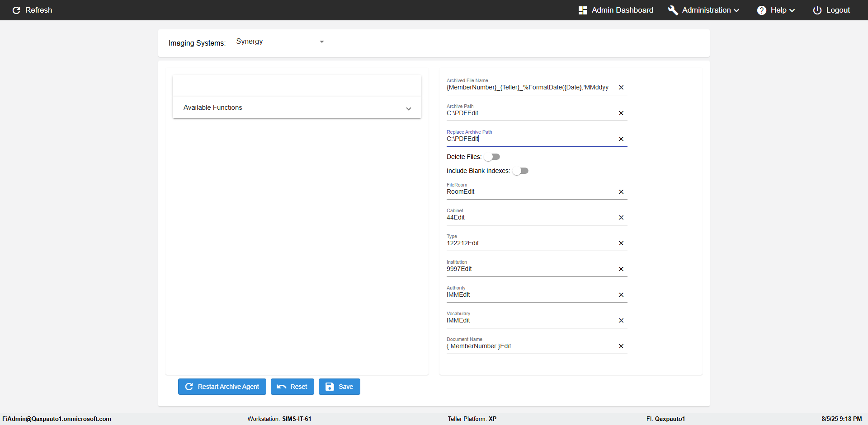Enable the Delete Files toggle
Image resolution: width=868 pixels, height=425 pixels.
point(492,157)
